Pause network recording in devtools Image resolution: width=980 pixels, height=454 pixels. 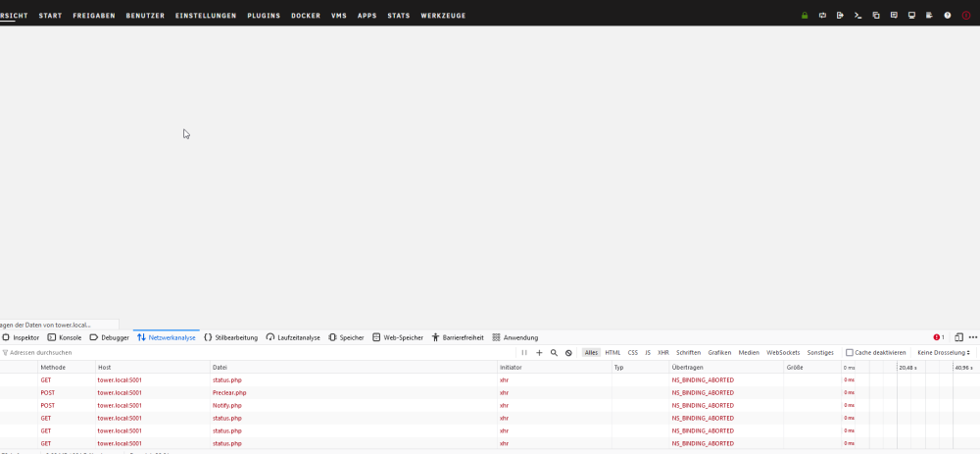pos(524,353)
